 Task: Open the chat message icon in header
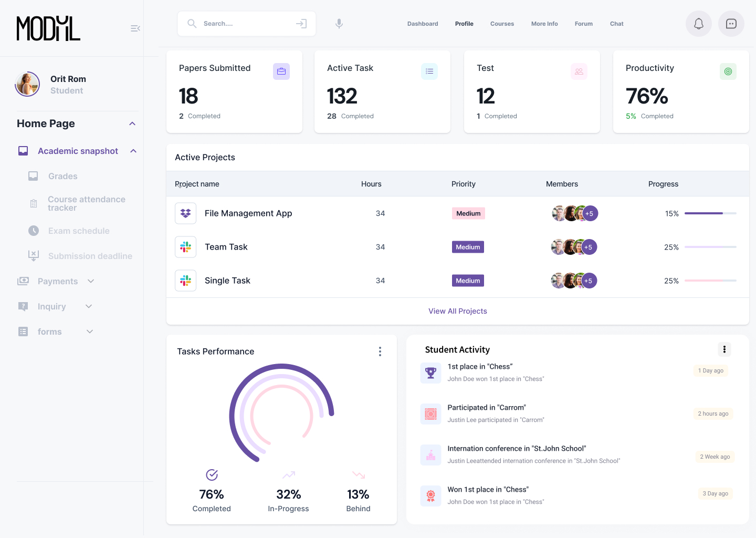pos(731,24)
